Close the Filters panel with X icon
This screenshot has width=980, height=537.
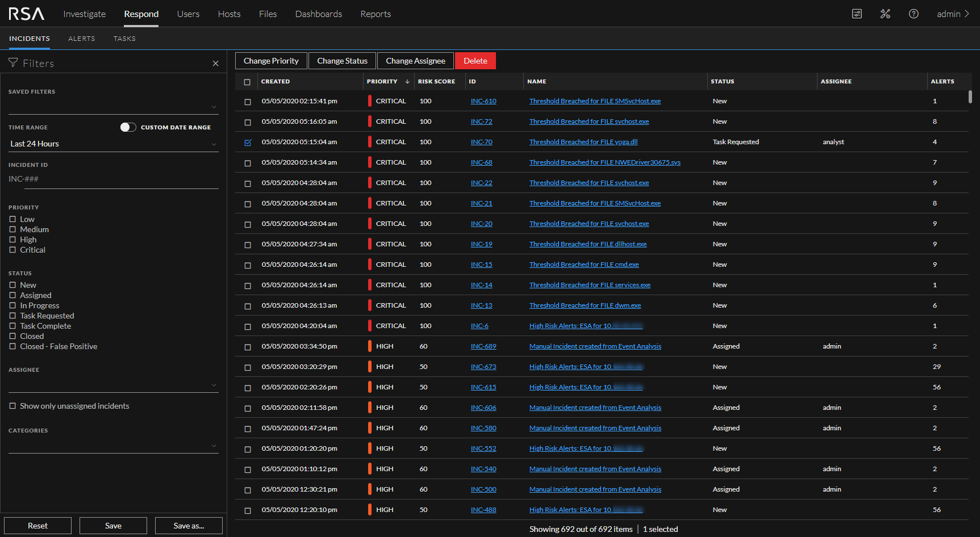[215, 64]
